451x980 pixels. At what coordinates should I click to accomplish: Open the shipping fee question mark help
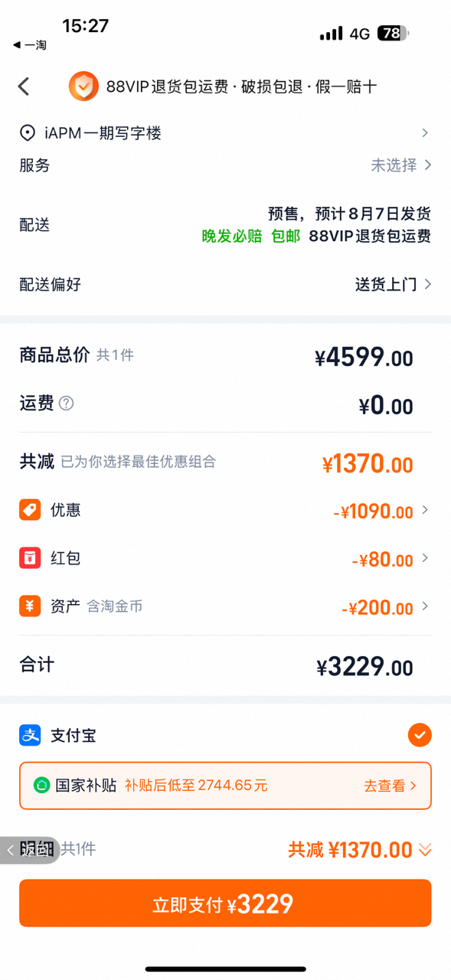[67, 403]
